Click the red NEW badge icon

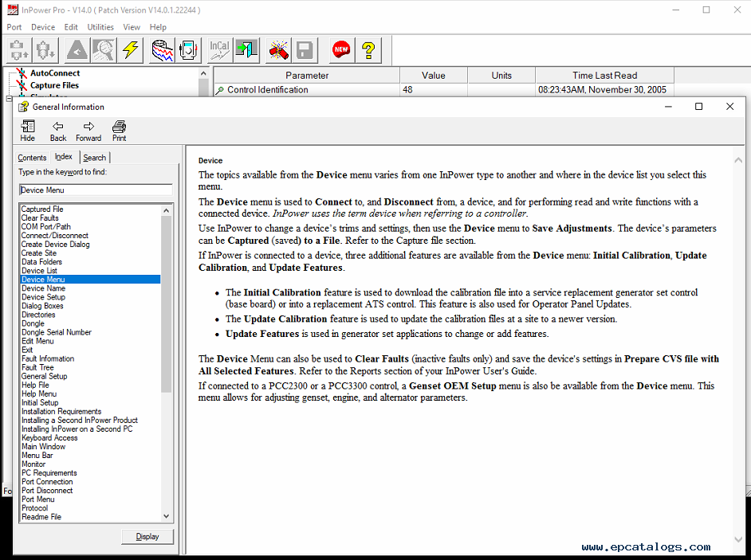[x=341, y=49]
